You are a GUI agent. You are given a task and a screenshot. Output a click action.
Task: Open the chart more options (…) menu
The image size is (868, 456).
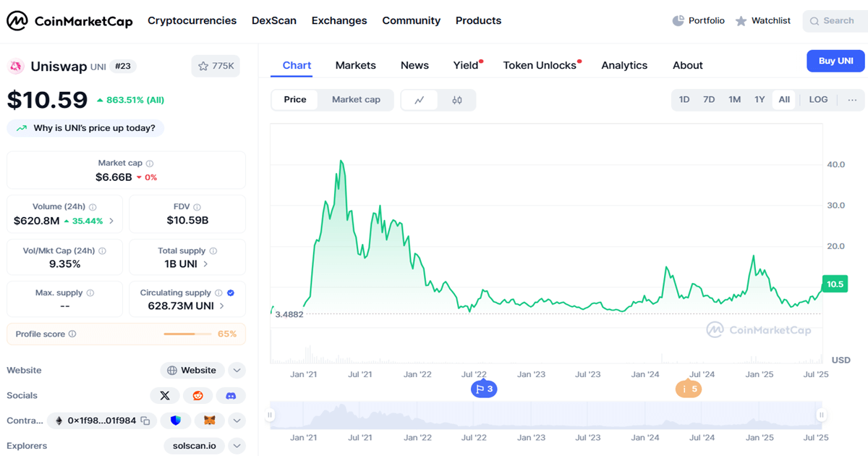[852, 100]
